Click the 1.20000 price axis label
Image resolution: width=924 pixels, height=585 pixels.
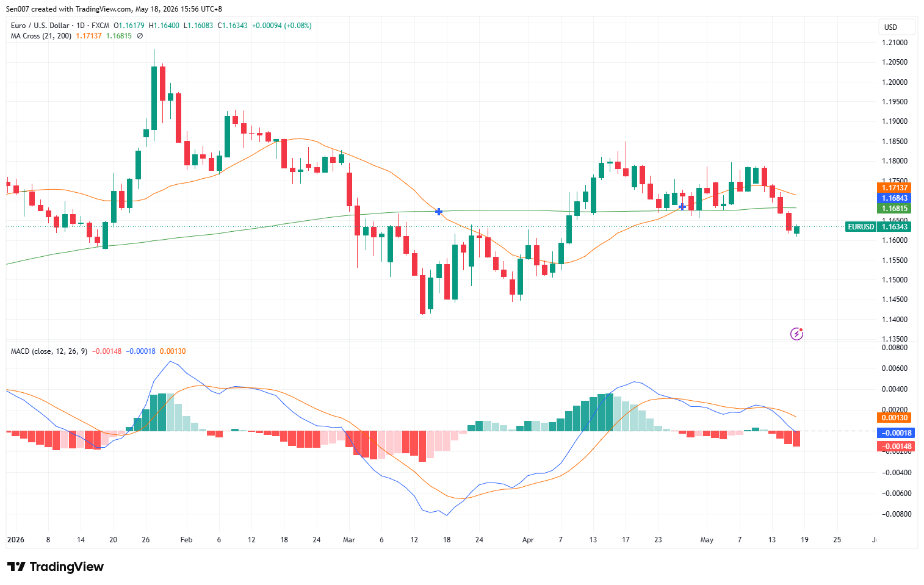pyautogui.click(x=895, y=82)
